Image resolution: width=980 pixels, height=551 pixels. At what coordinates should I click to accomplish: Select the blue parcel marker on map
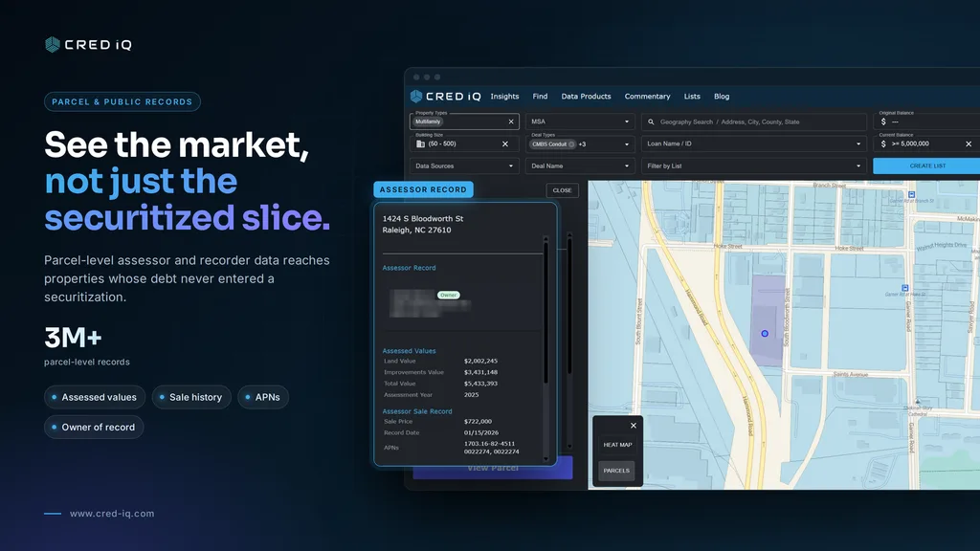point(765,334)
